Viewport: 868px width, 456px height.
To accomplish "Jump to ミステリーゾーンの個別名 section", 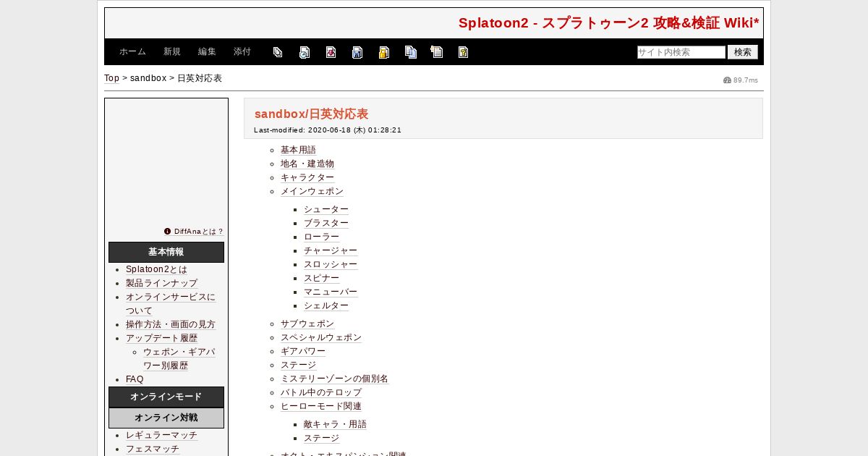I will (x=334, y=379).
